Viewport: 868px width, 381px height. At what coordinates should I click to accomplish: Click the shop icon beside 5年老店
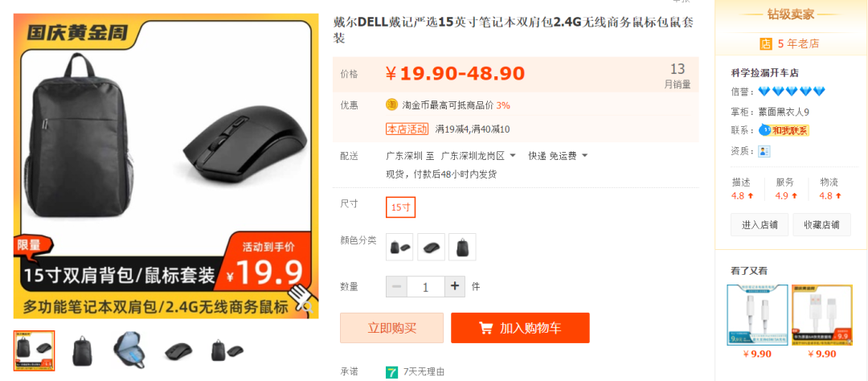click(x=766, y=43)
